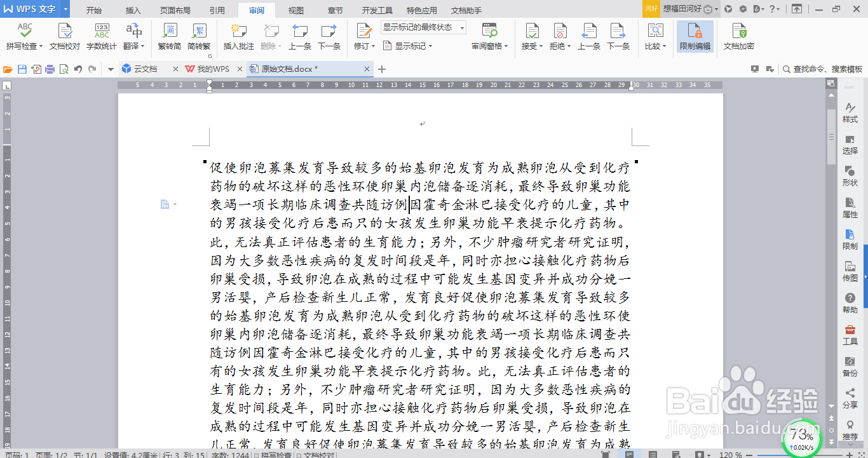Screen dimensions: 868x458
Task: Open the 文档加密 document encryption tool
Action: (x=739, y=37)
